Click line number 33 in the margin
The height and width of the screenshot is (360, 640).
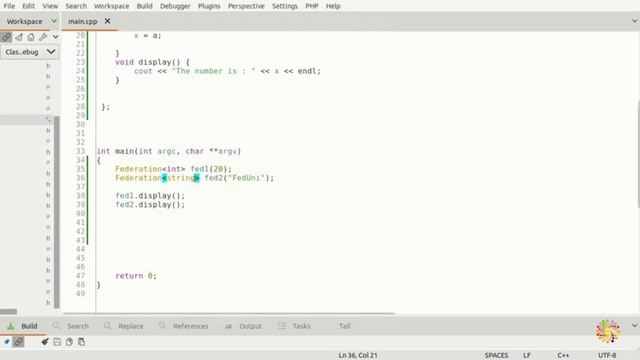click(80, 151)
